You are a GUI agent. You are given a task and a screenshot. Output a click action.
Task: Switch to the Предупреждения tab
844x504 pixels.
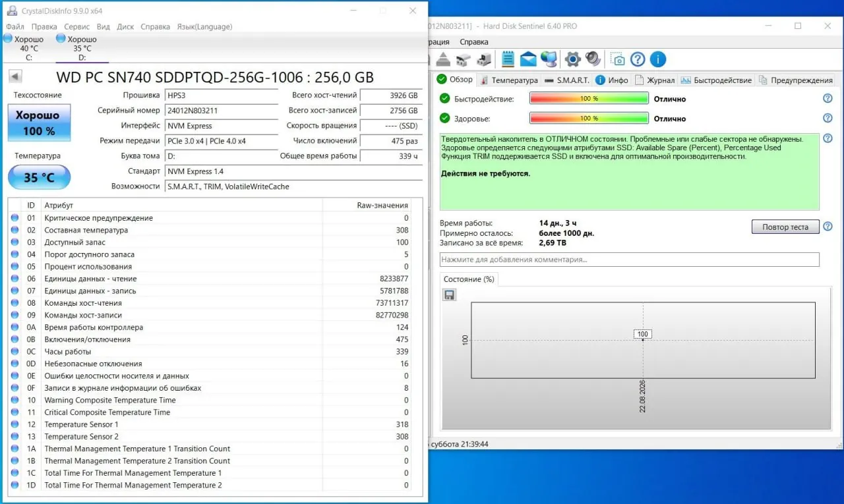tap(796, 80)
